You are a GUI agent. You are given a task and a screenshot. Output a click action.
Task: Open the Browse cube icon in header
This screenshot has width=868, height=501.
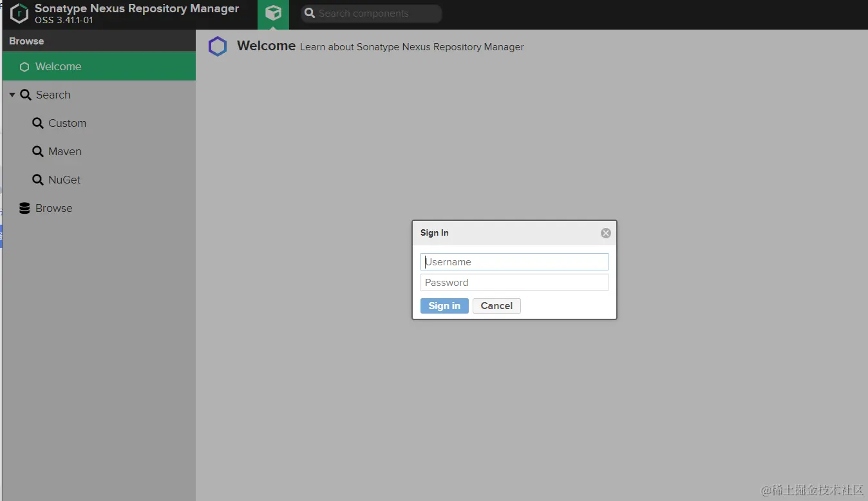pos(273,14)
